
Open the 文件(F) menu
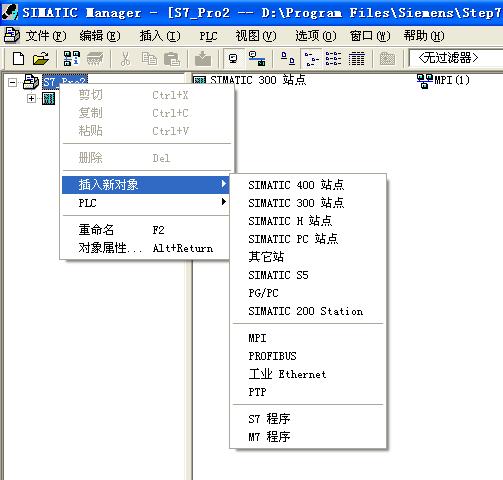pos(46,36)
